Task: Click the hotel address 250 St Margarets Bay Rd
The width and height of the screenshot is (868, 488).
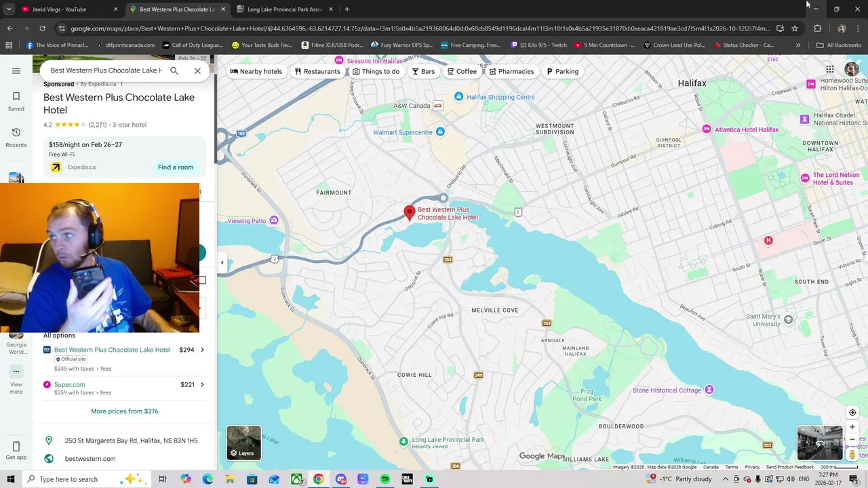Action: [x=132, y=441]
